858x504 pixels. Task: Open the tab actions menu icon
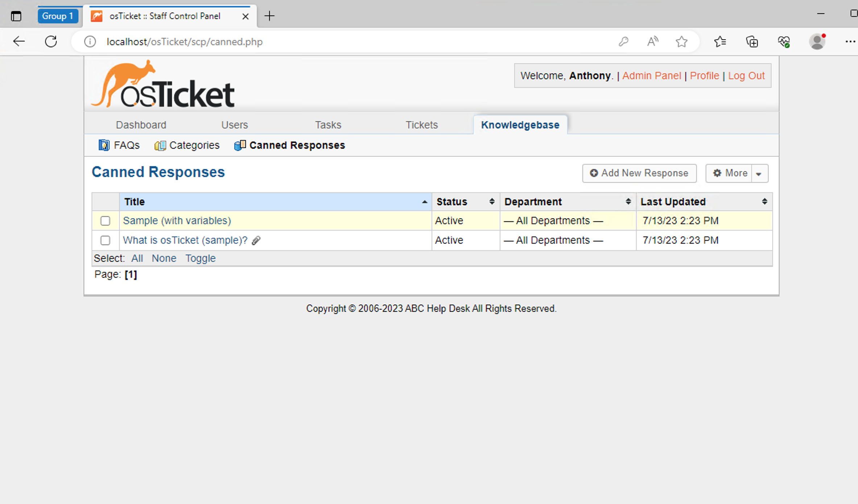coord(16,16)
